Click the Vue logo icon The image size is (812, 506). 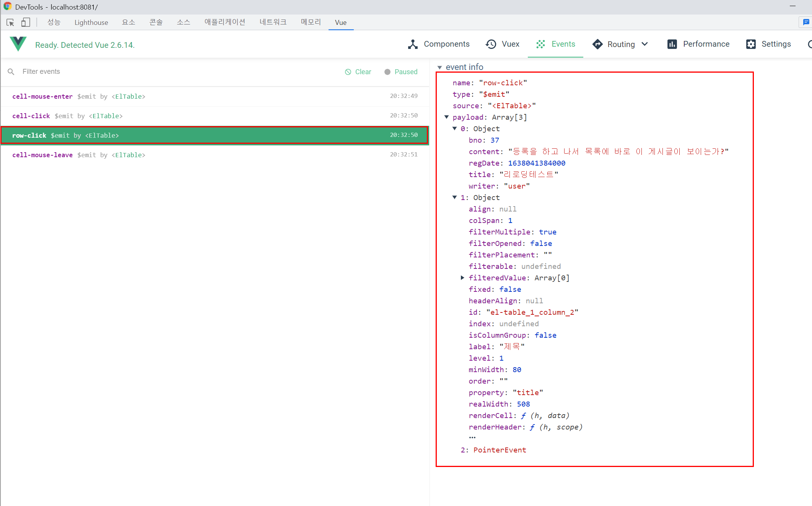[18, 44]
